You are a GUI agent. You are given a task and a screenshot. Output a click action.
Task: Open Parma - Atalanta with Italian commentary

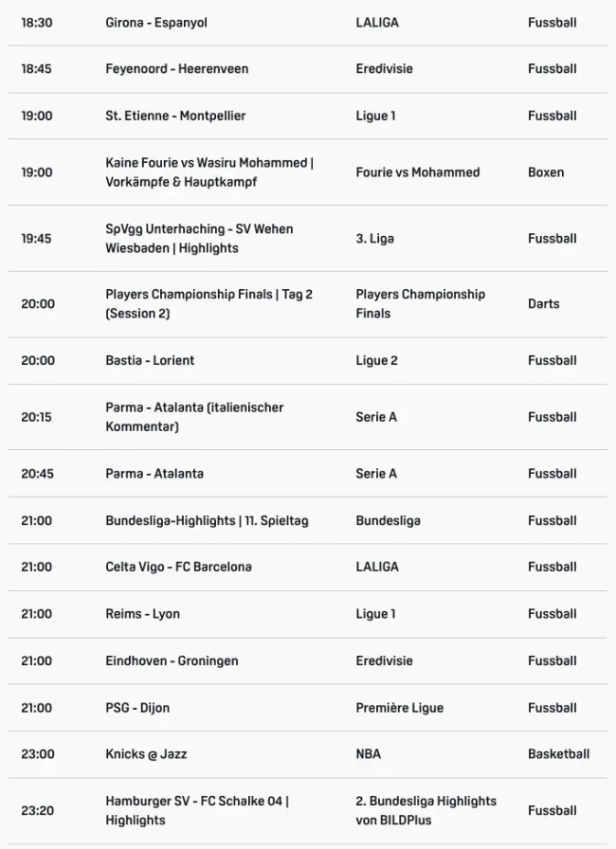(194, 417)
